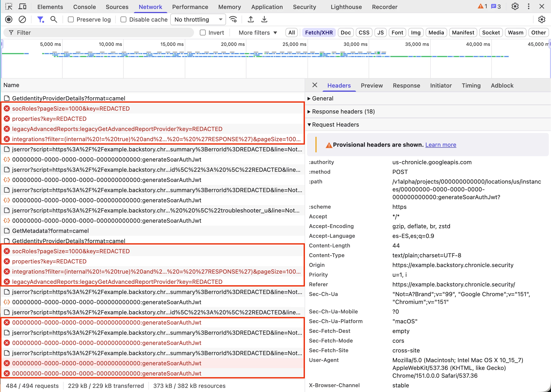The height and width of the screenshot is (392, 551).
Task: Toggle the Manifest type filter
Action: [463, 33]
